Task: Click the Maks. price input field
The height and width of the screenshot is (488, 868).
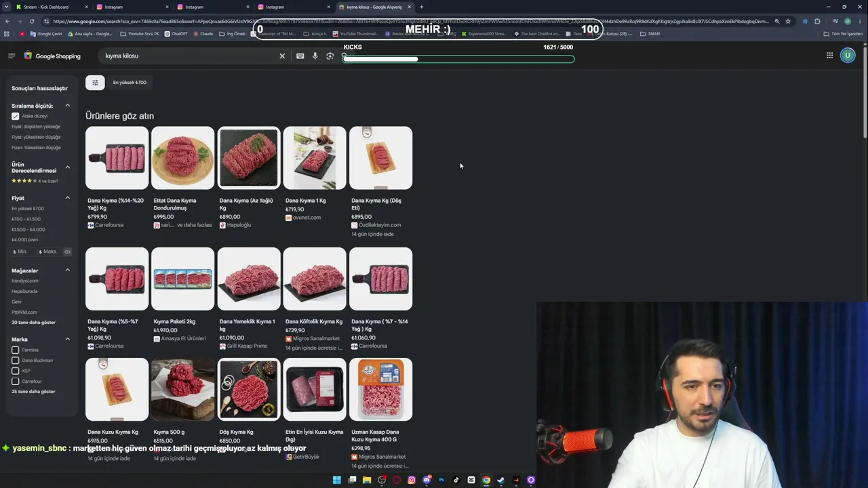Action: (x=49, y=251)
